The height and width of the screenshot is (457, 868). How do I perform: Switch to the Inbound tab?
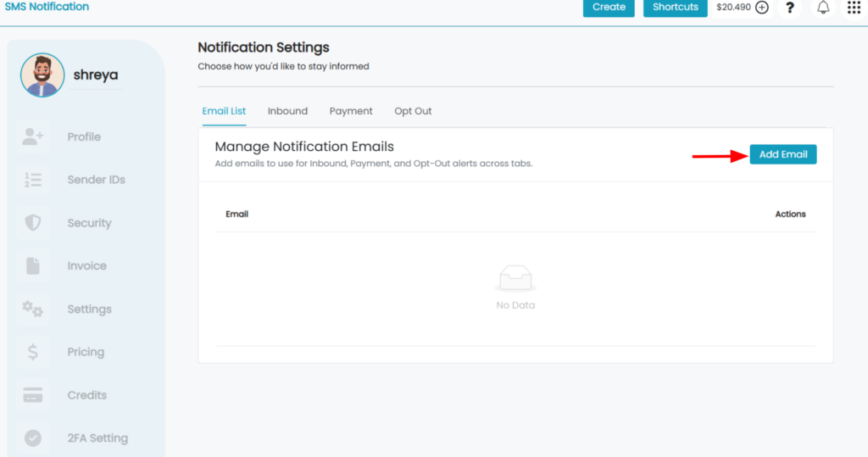[x=287, y=111]
